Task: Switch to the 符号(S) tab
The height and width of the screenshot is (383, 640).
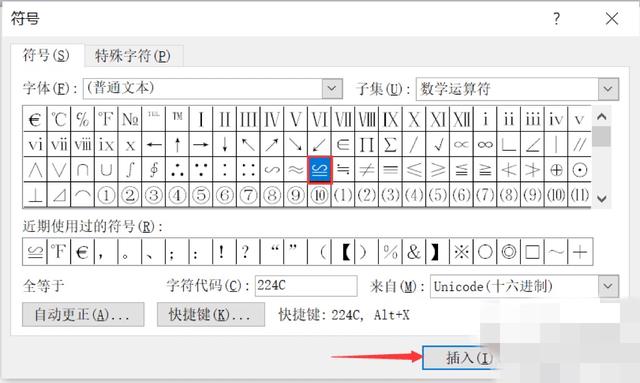Action: 47,55
